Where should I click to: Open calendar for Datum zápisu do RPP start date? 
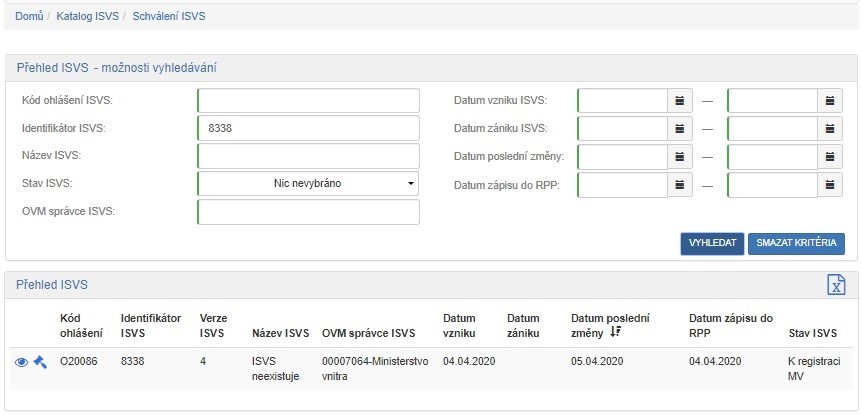tap(680, 185)
